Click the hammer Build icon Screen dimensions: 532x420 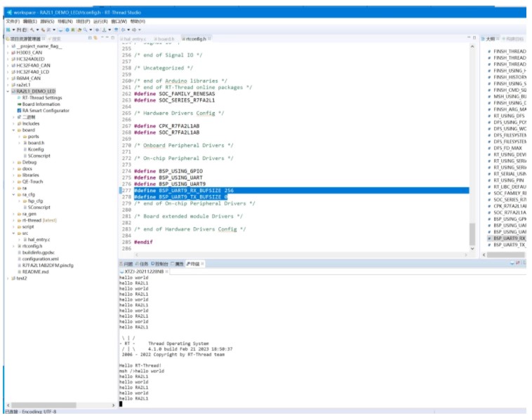click(32, 30)
